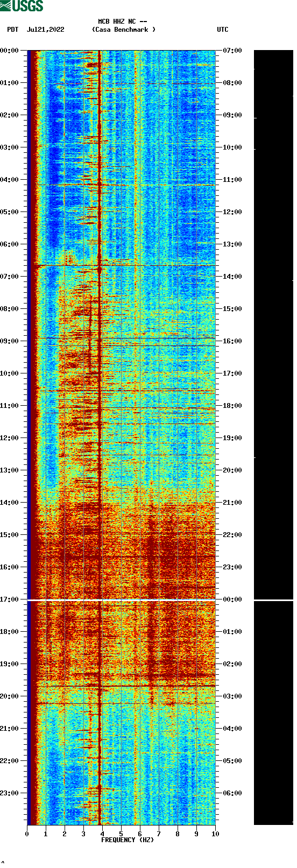The width and height of the screenshot is (297, 868).
Task: Click the UTC 06:00 time label
Action: point(232,793)
